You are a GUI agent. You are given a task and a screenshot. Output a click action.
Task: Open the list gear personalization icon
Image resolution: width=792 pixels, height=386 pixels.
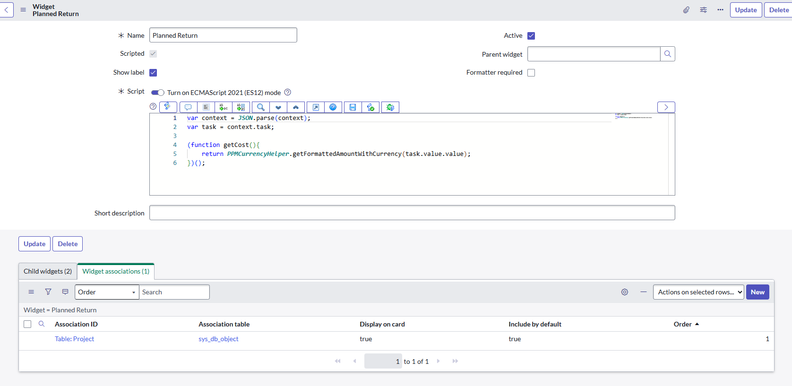coord(625,292)
